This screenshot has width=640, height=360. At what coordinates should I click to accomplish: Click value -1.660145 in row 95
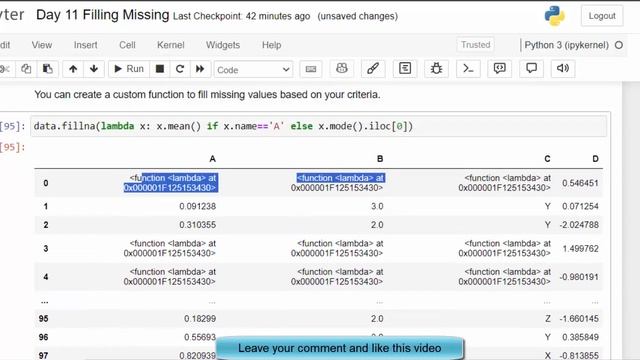point(579,319)
